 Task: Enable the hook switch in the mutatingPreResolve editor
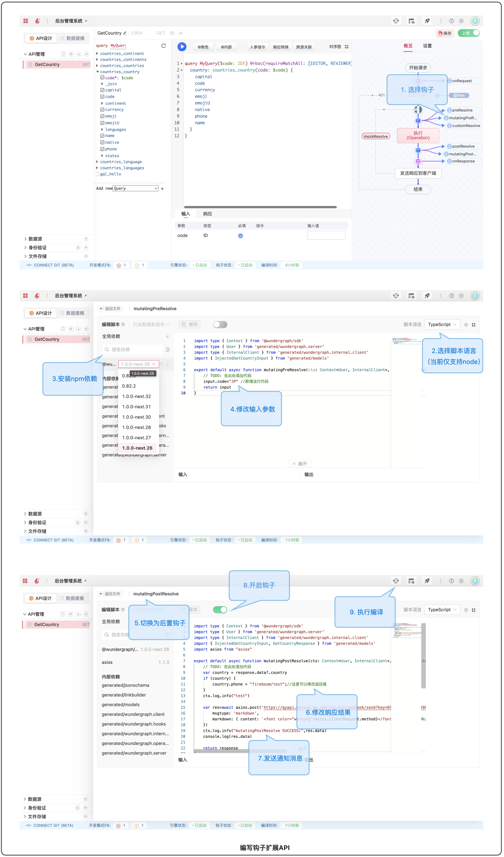220,325
